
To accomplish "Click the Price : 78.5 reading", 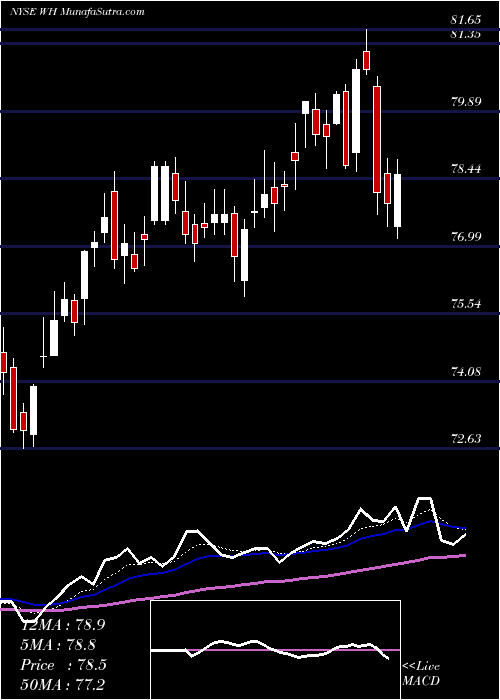I will (63, 665).
